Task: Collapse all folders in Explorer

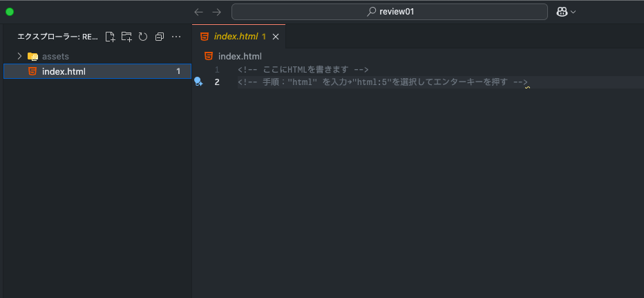Action: click(x=160, y=37)
